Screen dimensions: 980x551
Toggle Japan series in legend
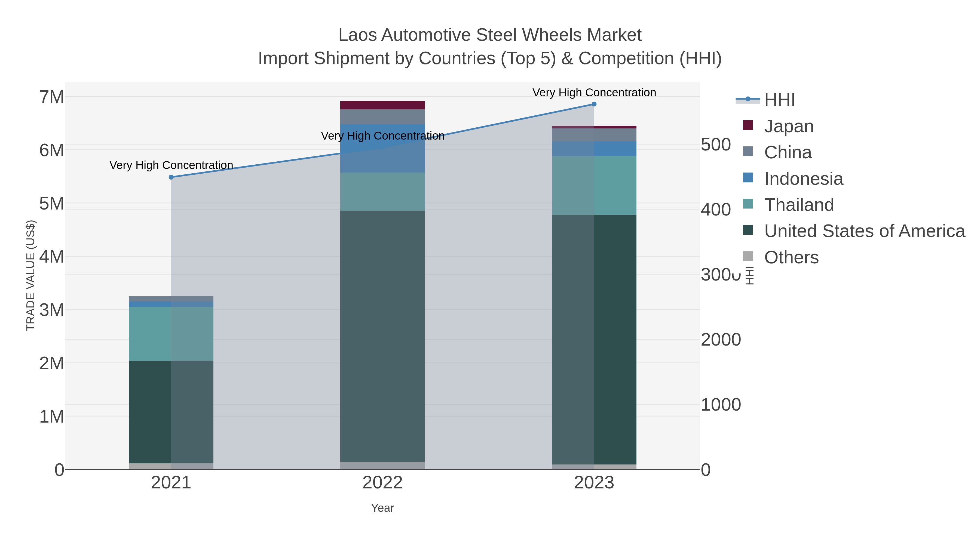point(778,126)
